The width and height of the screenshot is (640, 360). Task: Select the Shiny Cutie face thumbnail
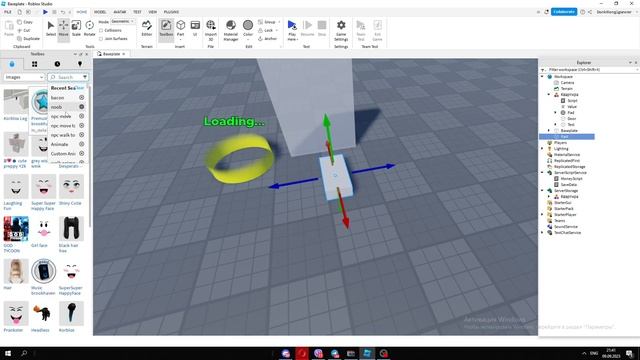pyautogui.click(x=71, y=187)
